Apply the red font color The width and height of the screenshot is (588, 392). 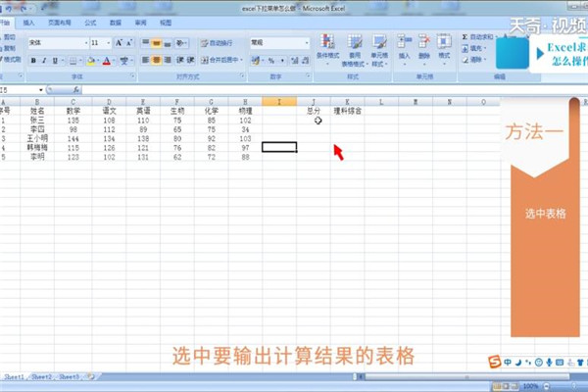[x=107, y=61]
